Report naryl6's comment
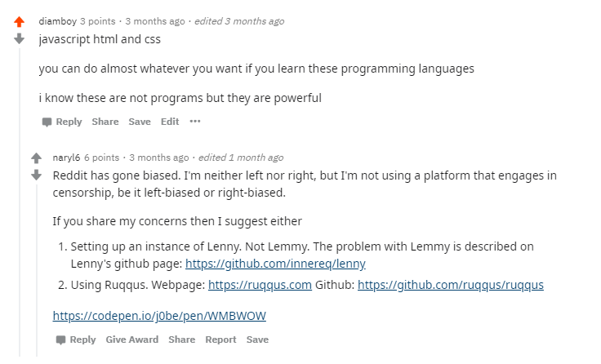601x364 pixels. pyautogui.click(x=220, y=340)
